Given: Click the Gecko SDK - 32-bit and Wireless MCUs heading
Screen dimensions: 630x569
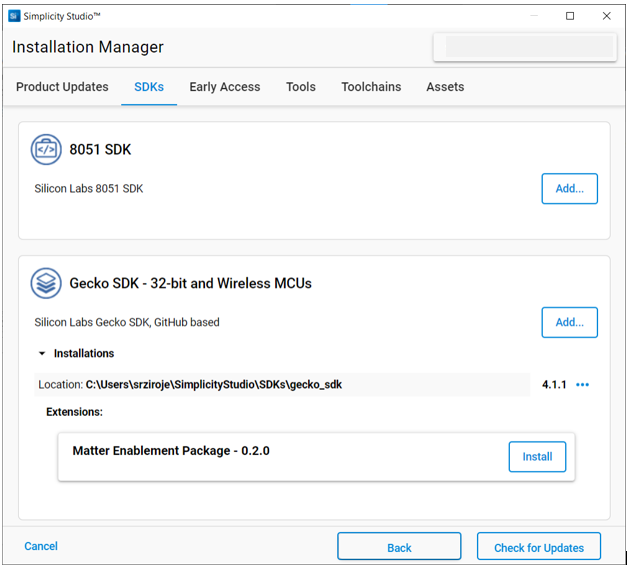Looking at the screenshot, I should coord(190,283).
